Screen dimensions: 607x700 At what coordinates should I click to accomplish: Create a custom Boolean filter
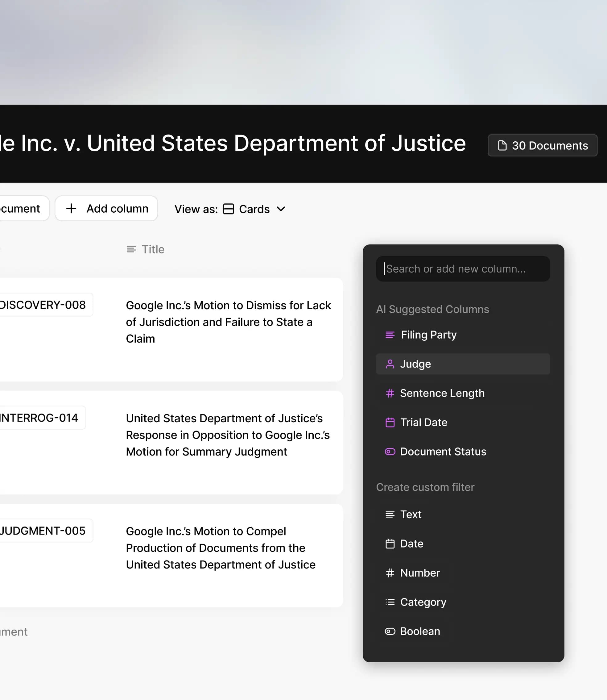tap(463, 631)
